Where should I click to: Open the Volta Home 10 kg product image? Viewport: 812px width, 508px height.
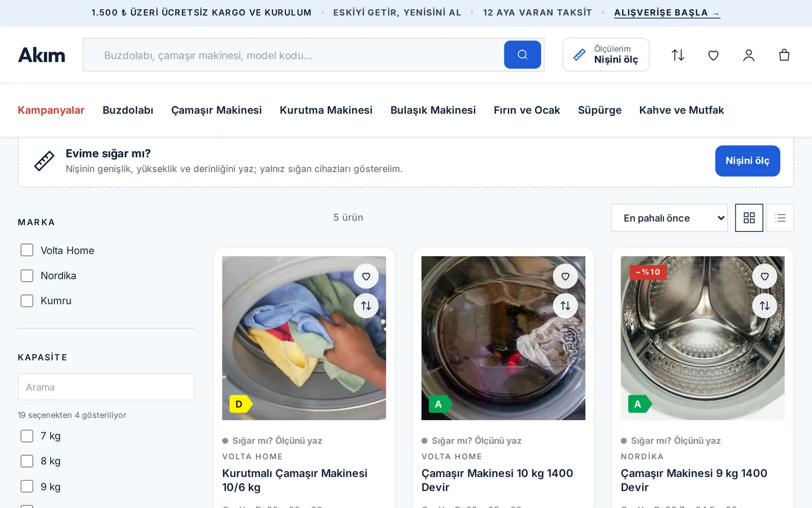tap(503, 338)
